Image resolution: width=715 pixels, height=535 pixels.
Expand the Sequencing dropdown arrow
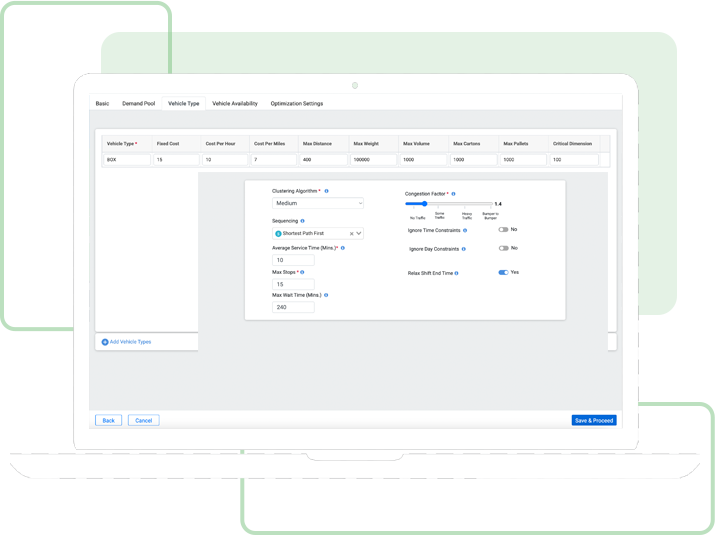[x=359, y=233]
